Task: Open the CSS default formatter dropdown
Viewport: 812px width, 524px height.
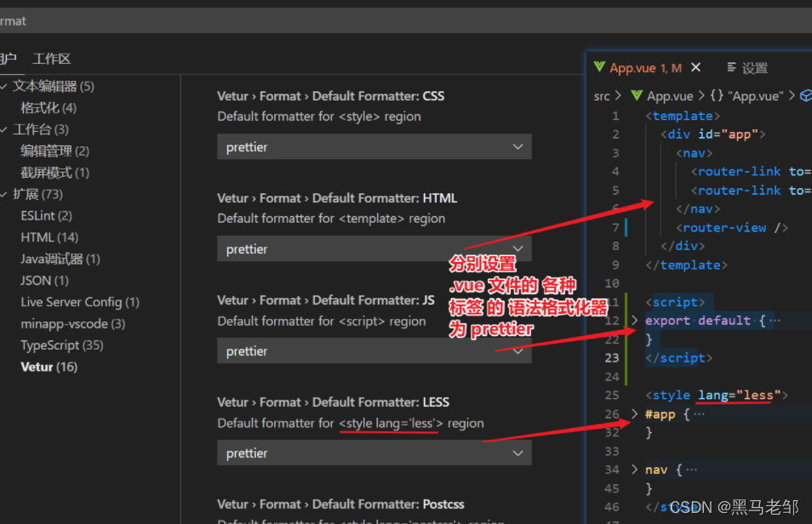Action: (374, 146)
